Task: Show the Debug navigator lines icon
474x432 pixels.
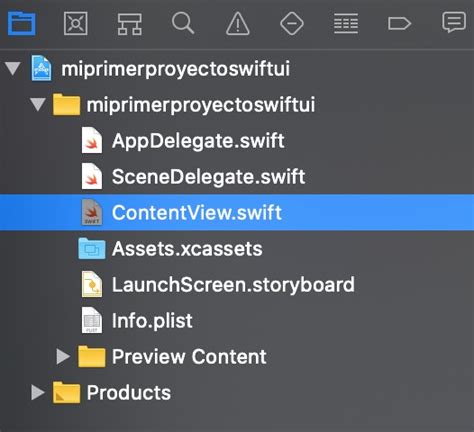Action: (x=346, y=23)
